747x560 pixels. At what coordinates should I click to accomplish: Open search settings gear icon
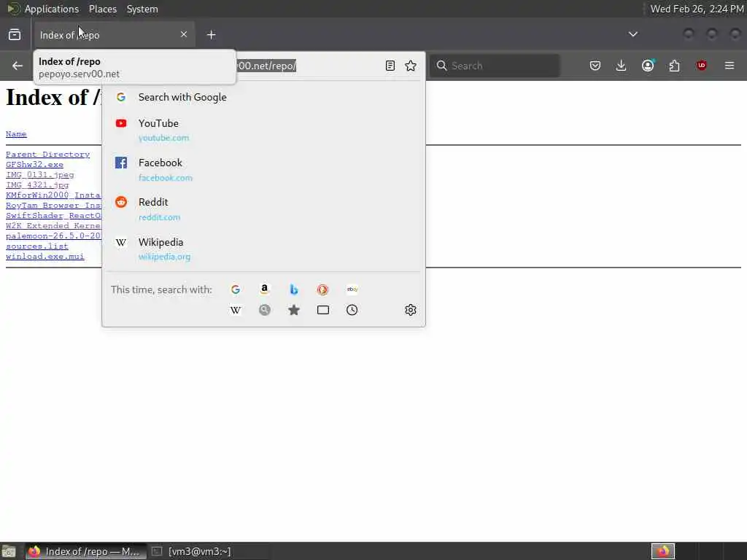(x=411, y=310)
